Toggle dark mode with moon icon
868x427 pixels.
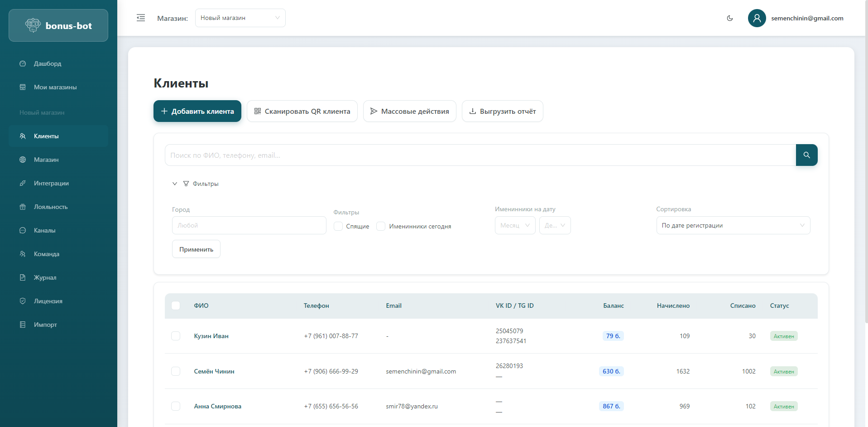tap(730, 18)
